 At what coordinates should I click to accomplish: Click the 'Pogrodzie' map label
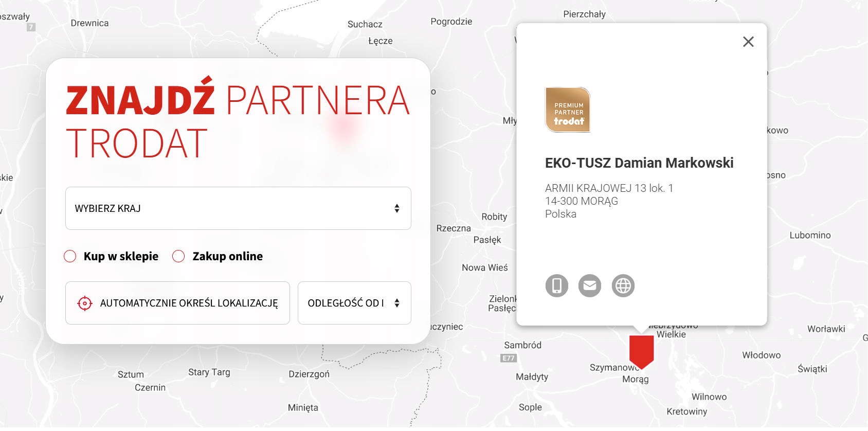click(451, 22)
